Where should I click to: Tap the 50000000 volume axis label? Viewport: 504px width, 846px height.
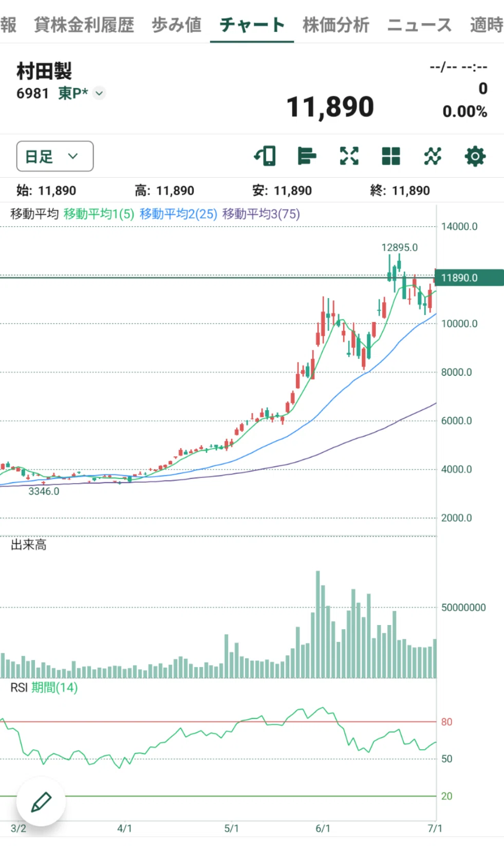click(x=463, y=608)
